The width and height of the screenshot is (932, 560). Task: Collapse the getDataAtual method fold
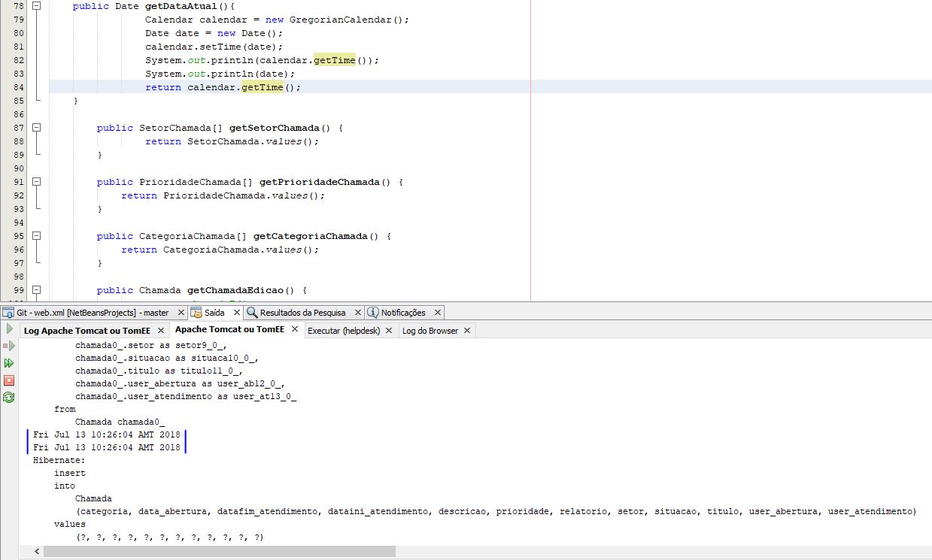click(36, 6)
